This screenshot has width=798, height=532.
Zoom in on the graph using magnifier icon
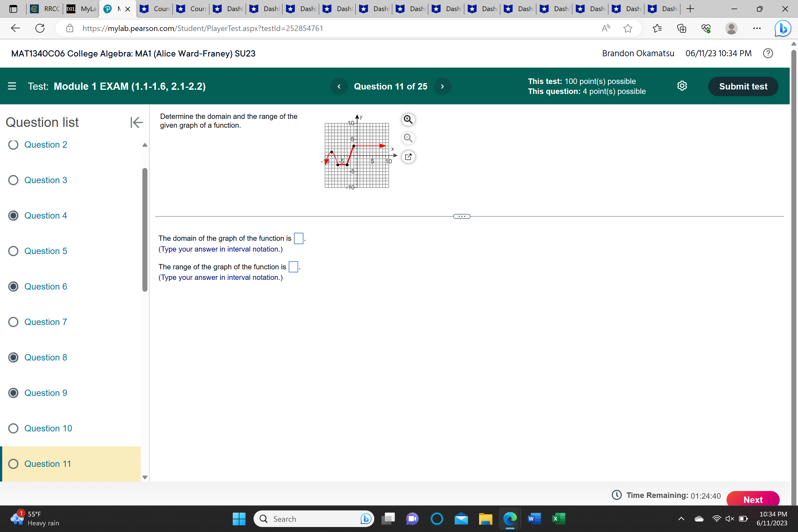pos(408,119)
